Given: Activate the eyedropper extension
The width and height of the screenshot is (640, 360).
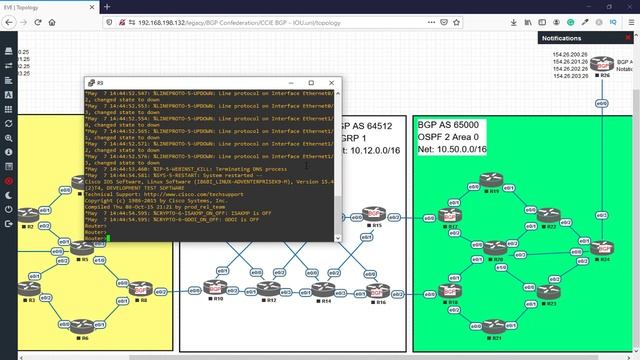Looking at the screenshot, I should pyautogui.click(x=585, y=22).
